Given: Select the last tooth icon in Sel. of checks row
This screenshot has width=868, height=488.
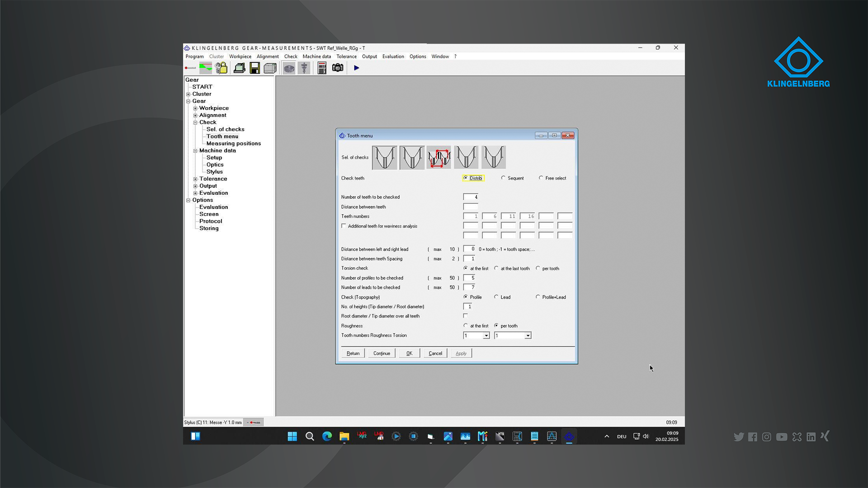Looking at the screenshot, I should click(493, 158).
